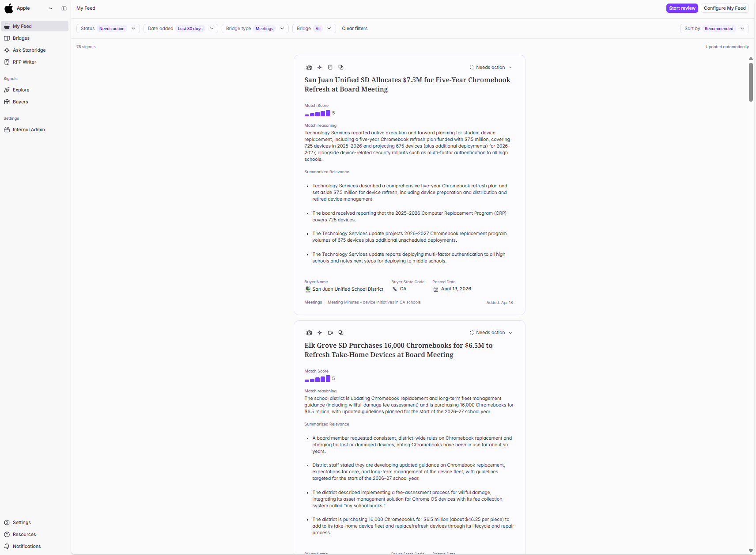Go to the Explore signals page
Screen dimensions: 756x555
pos(34,90)
